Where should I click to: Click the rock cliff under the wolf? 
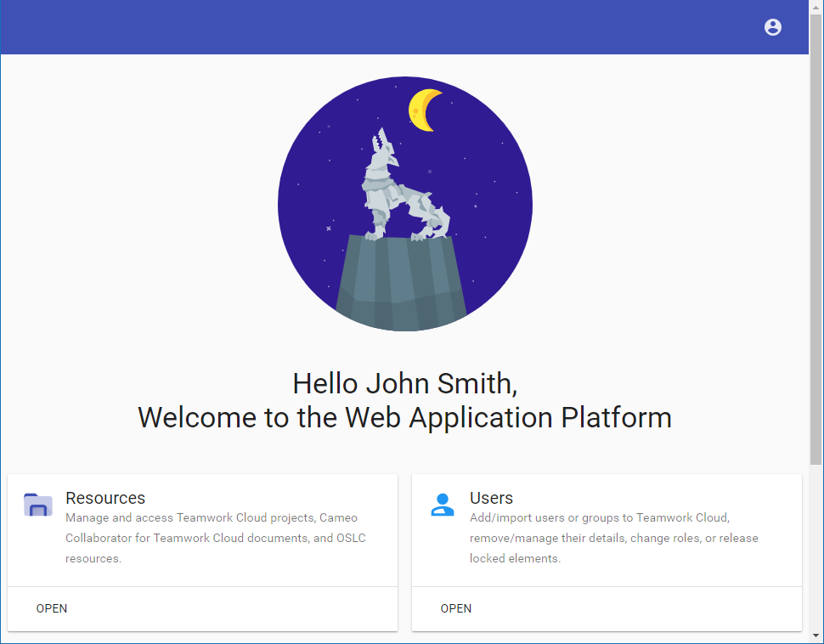point(402,285)
